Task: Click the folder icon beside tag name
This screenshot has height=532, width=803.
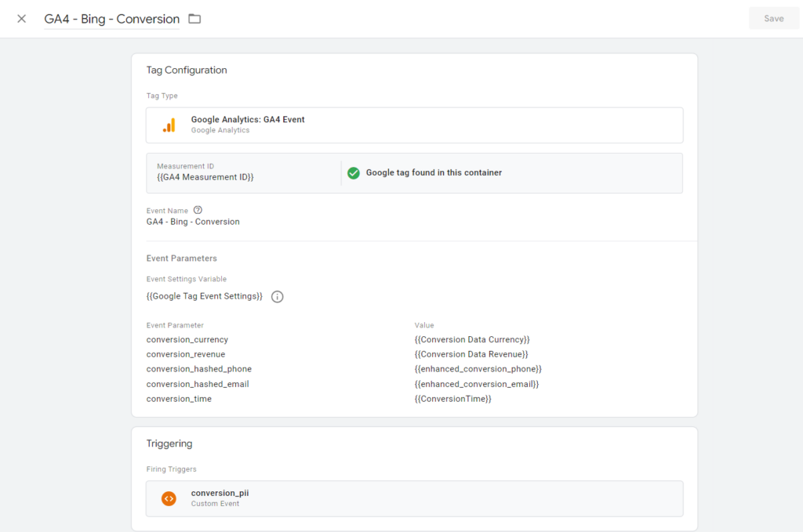Action: coord(194,19)
